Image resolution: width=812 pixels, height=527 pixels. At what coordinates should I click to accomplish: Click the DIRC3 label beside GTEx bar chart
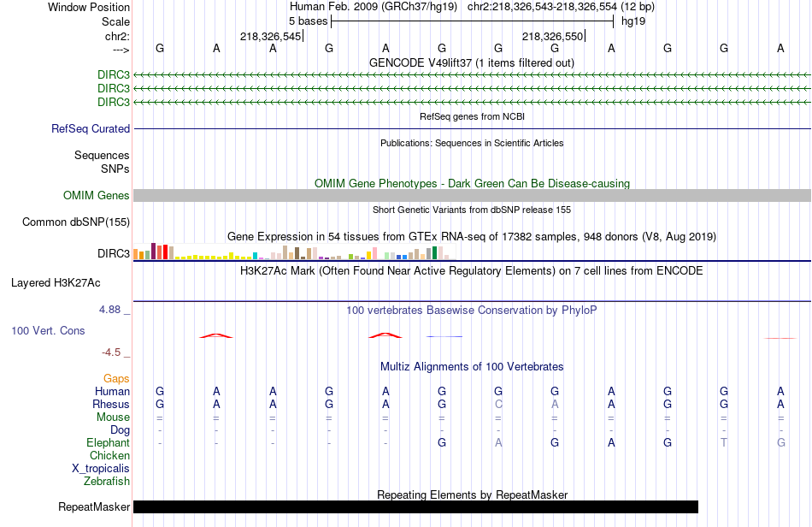(114, 253)
